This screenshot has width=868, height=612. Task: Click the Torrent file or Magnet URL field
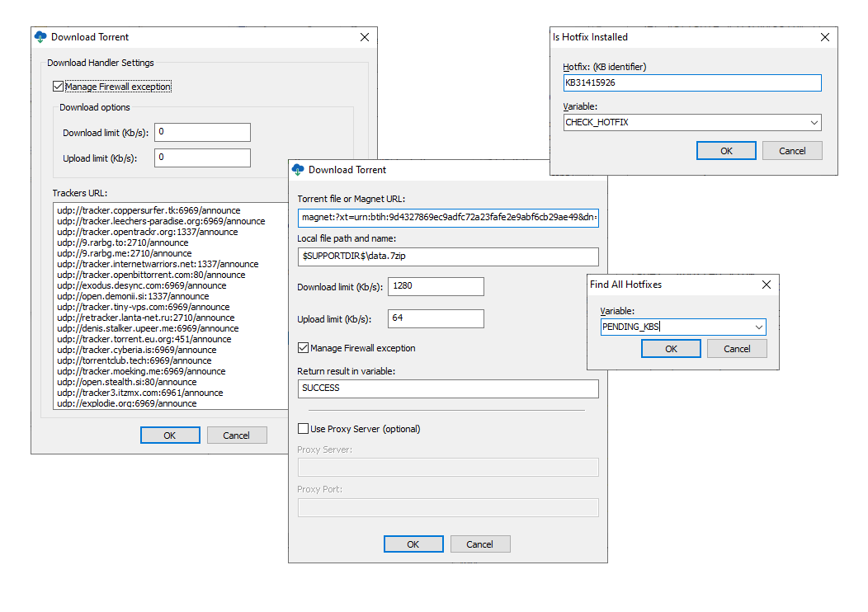[x=448, y=218]
